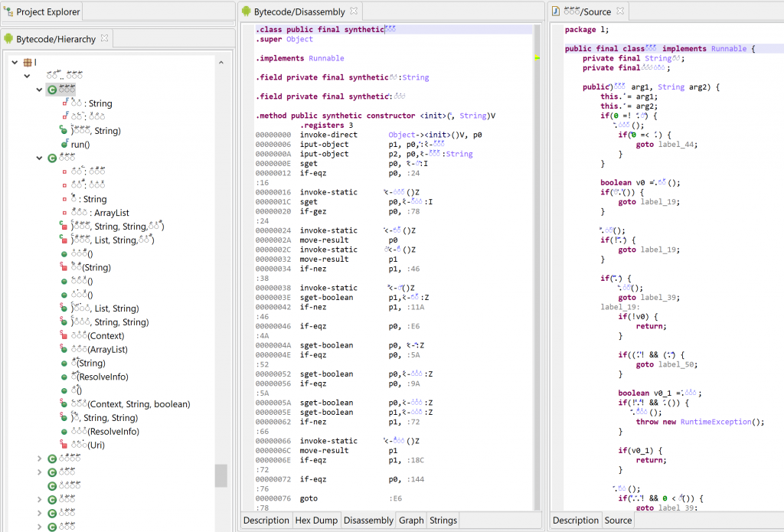Viewport: 784px width, 532px height.
Task: Close the Bytecode/Hierarchy view
Action: point(104,38)
